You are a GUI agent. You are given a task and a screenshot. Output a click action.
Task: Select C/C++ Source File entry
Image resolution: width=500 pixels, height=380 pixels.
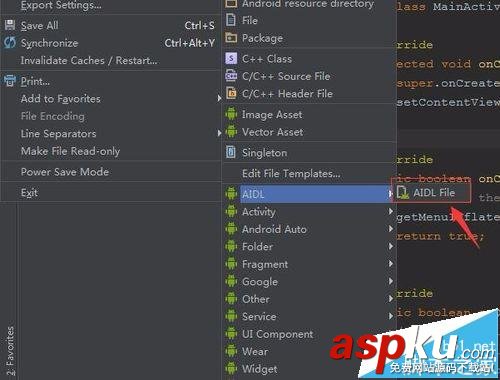[309, 76]
